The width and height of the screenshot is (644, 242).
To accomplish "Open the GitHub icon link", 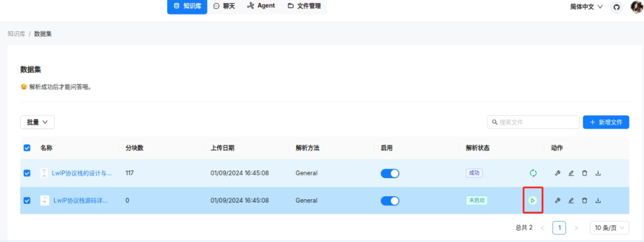I will pyautogui.click(x=617, y=7).
